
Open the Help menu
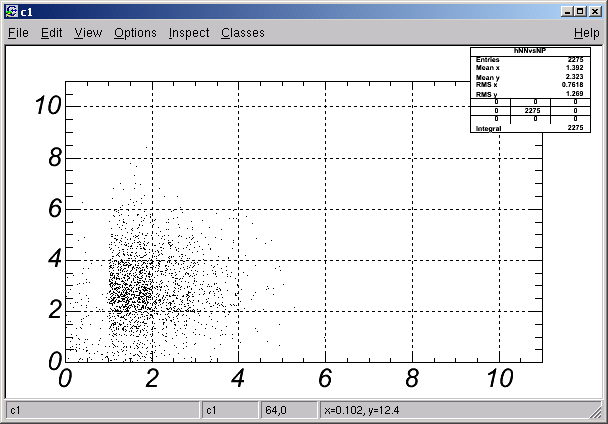click(x=587, y=33)
